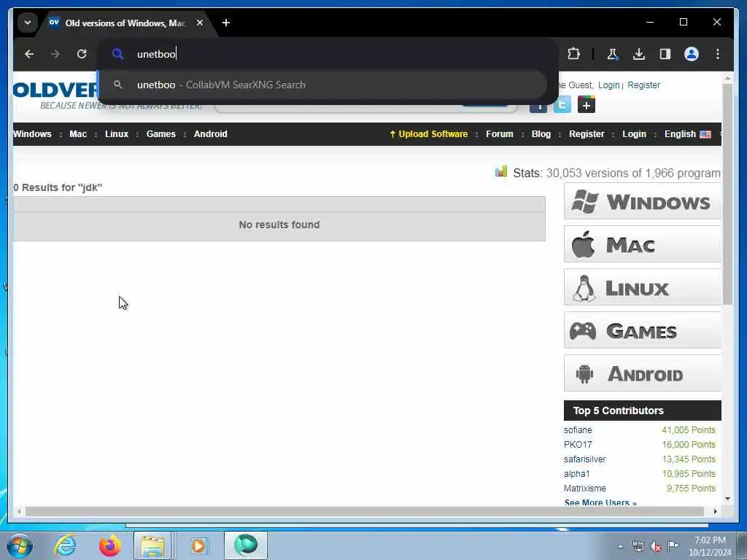Open the Windows navigation menu item

(32, 134)
